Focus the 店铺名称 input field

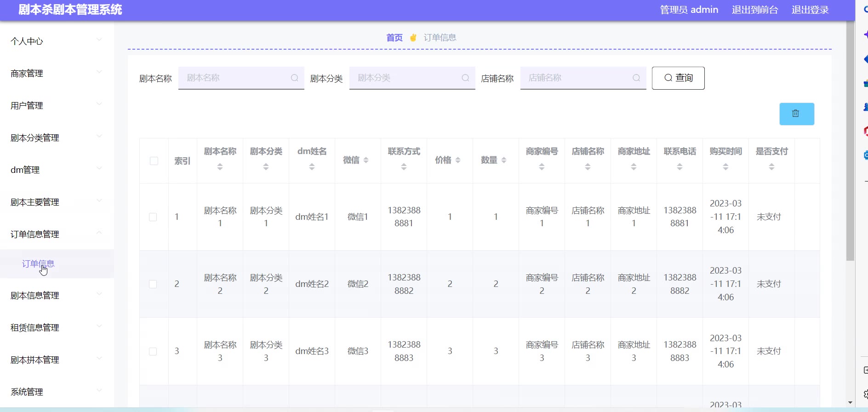(577, 78)
